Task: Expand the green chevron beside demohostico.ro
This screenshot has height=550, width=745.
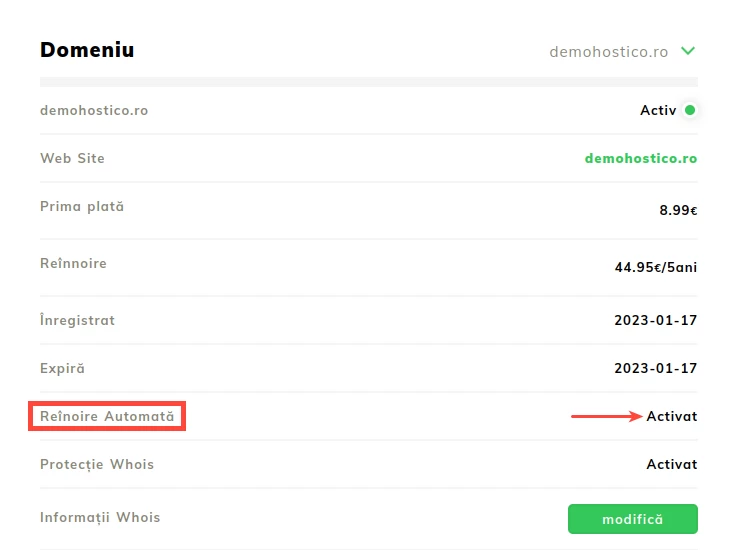Action: pos(688,51)
